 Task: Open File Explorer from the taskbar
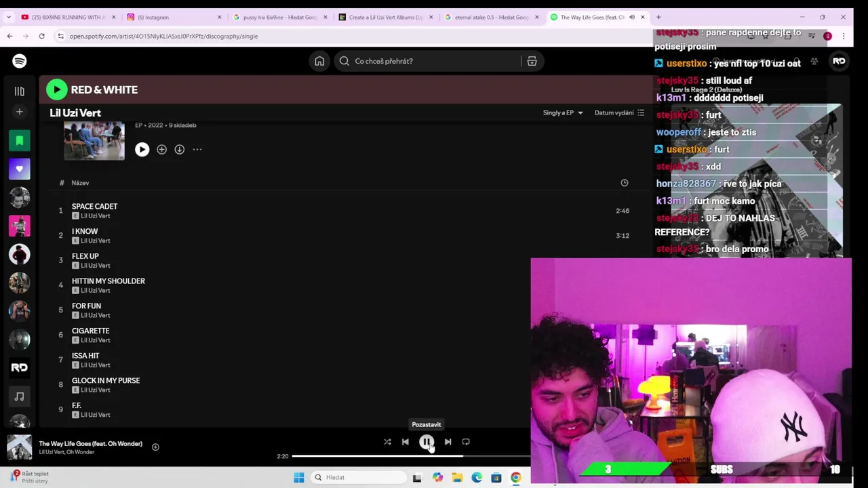(x=457, y=477)
